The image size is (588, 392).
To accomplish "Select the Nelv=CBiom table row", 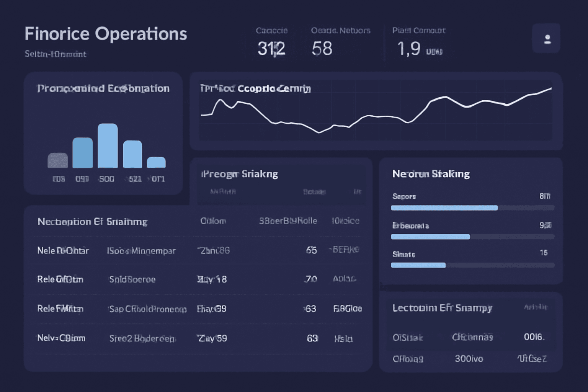I will (x=198, y=338).
